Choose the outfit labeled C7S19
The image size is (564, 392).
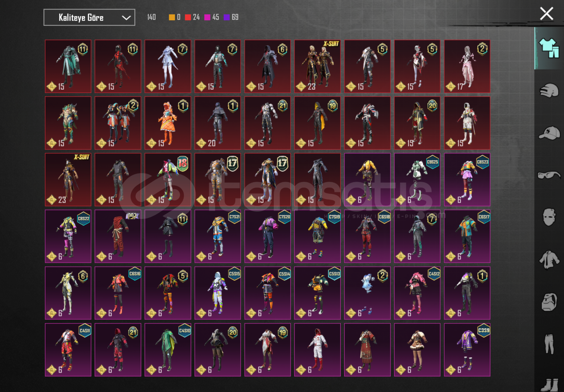(318, 236)
